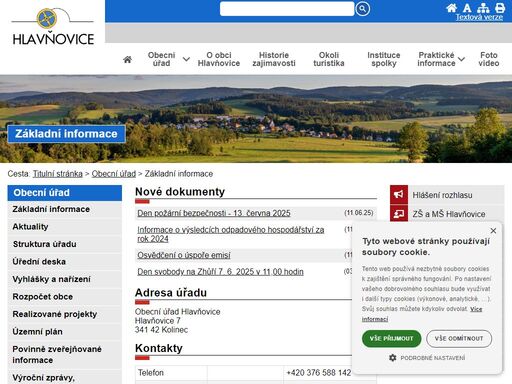Screen dimensions: 512x384
Task: Open Informace o výsledcích odpadového hospodářství link
Action: tap(231, 234)
